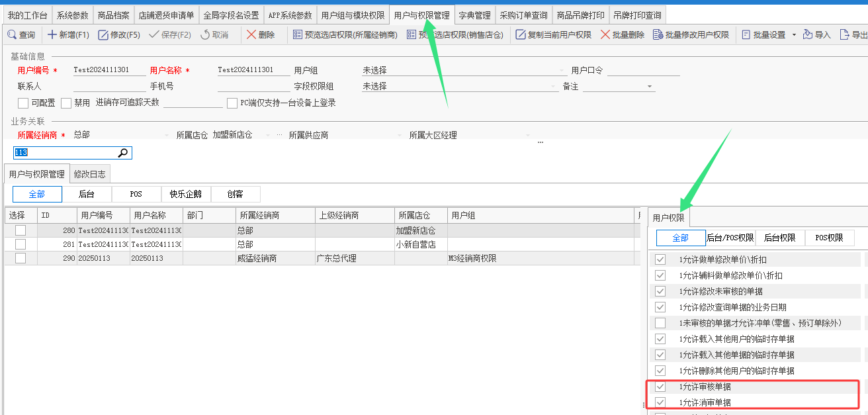
Task: Click the 修改(F5) edit icon
Action: (x=103, y=34)
